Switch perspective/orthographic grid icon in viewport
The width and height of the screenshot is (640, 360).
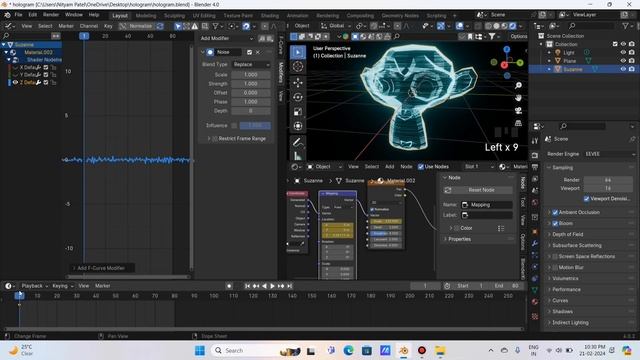click(518, 123)
